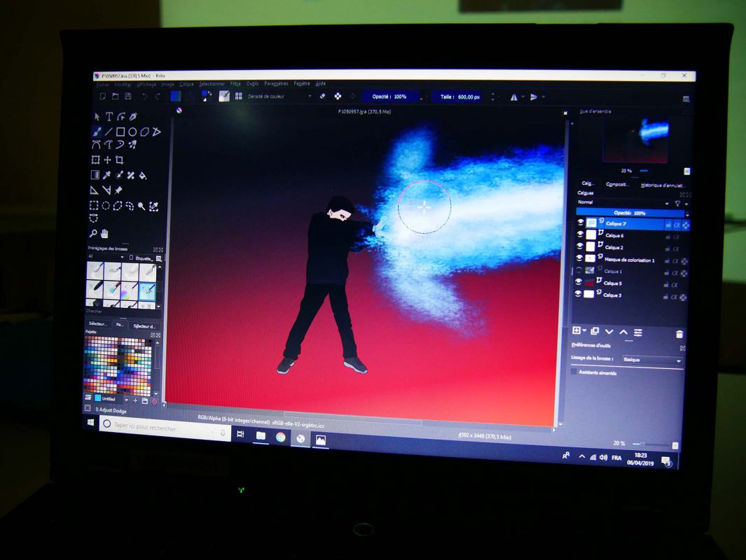Enable the Assistants aimantés checkbox
This screenshot has height=560, width=746.
click(x=574, y=372)
